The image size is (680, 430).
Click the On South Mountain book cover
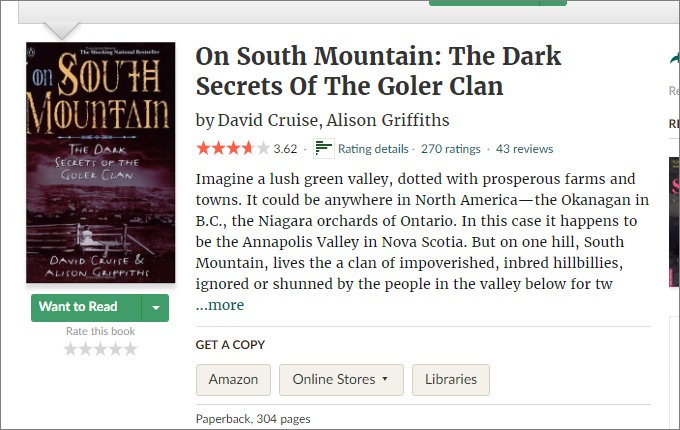coord(101,163)
